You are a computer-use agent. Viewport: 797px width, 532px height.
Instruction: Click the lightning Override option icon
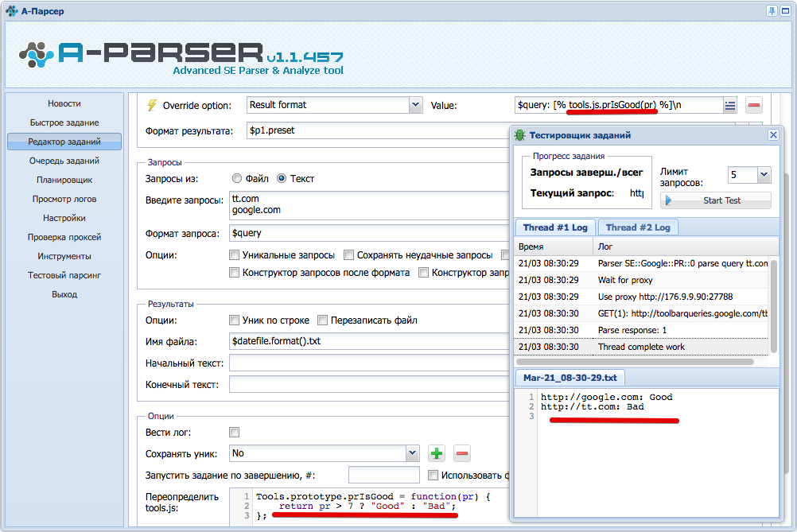tap(152, 105)
